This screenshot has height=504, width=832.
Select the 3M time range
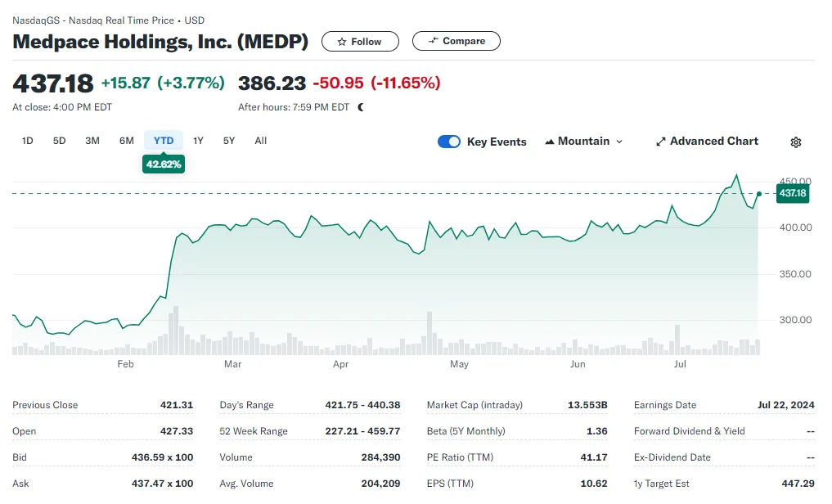[92, 141]
